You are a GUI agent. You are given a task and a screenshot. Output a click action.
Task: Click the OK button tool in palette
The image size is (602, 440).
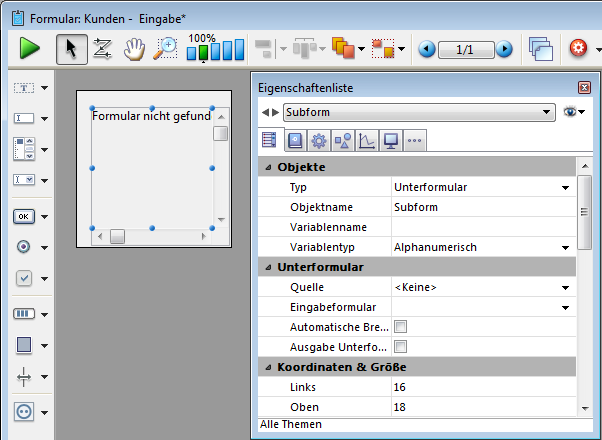(24, 216)
